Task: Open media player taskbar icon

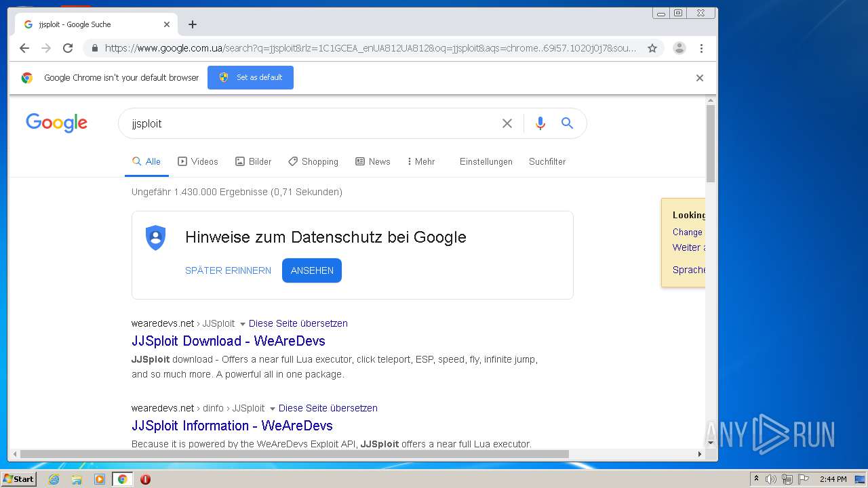Action: click(x=100, y=479)
